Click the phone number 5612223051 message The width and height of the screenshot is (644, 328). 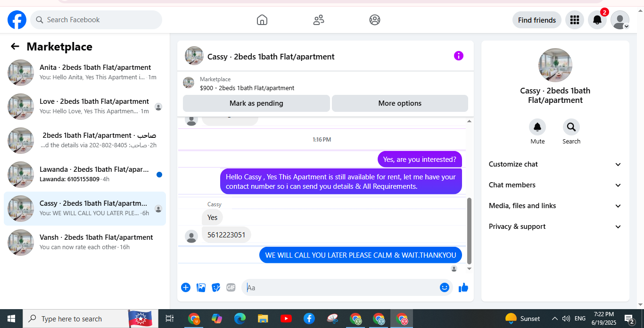[x=226, y=235]
